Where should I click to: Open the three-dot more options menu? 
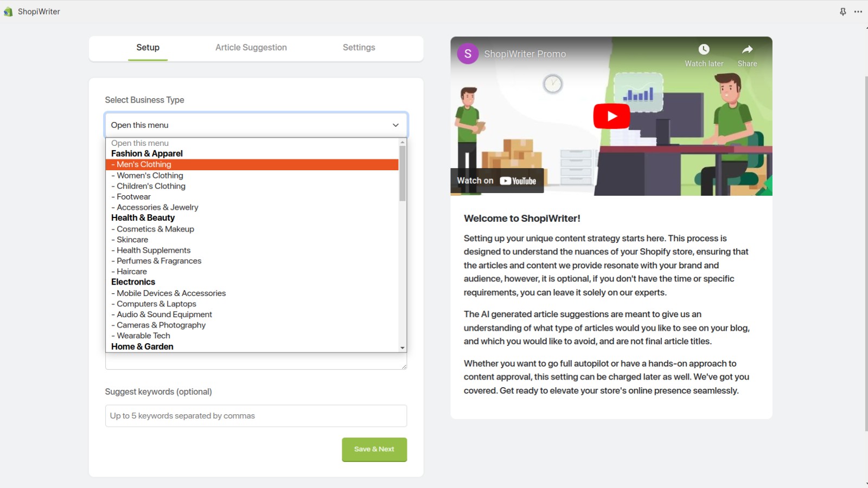coord(858,11)
